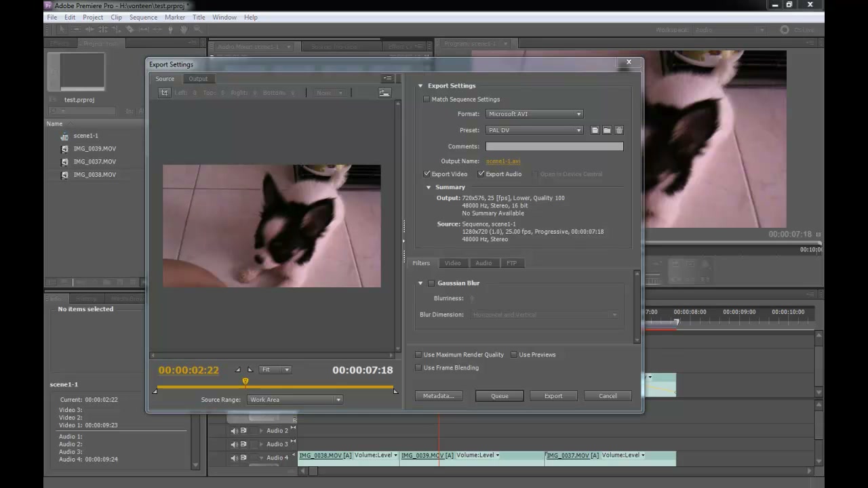Enable Match Sequence Settings checkbox
The height and width of the screenshot is (488, 868).
click(x=427, y=99)
